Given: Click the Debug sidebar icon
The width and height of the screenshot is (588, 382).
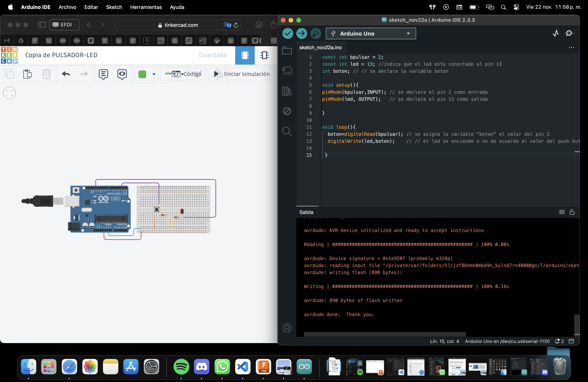Looking at the screenshot, I should pyautogui.click(x=287, y=111).
